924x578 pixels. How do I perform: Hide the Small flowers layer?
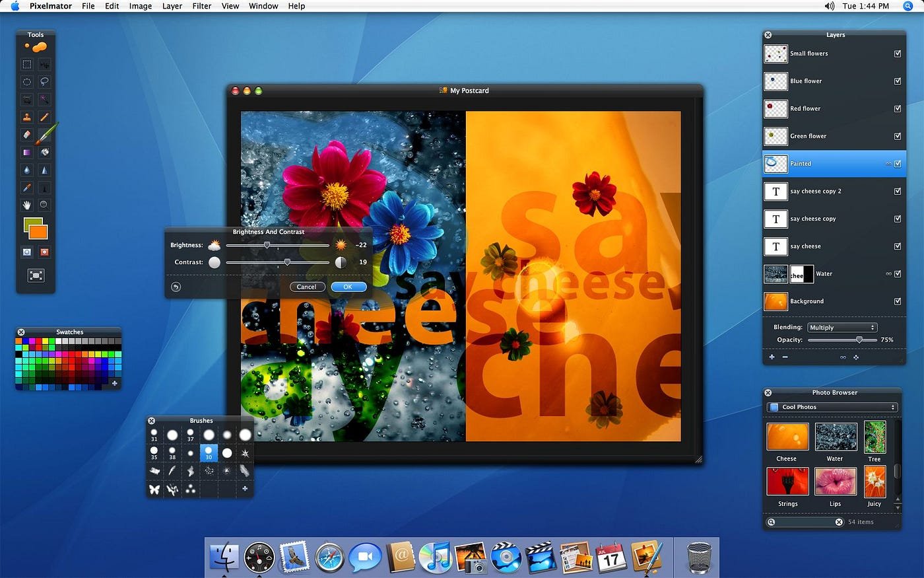click(898, 54)
